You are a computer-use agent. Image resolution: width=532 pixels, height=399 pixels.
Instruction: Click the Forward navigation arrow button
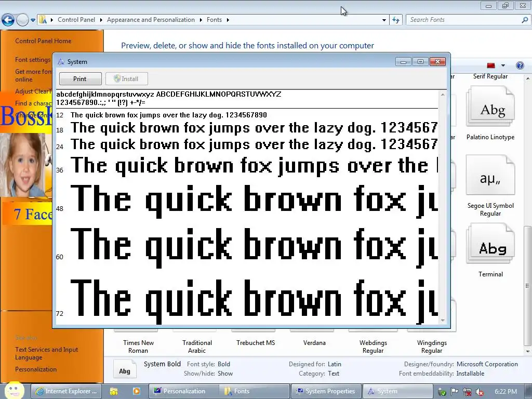click(22, 20)
